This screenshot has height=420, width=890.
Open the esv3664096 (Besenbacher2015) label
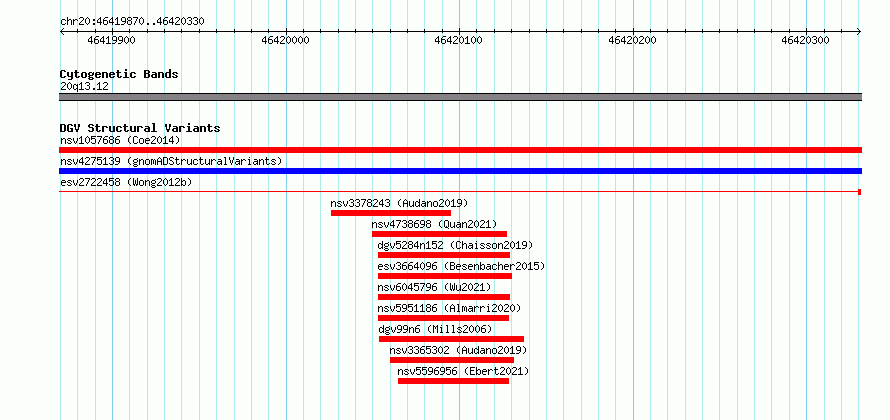pos(461,266)
